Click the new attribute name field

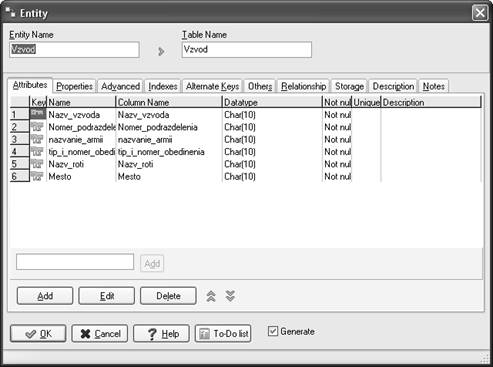75,262
